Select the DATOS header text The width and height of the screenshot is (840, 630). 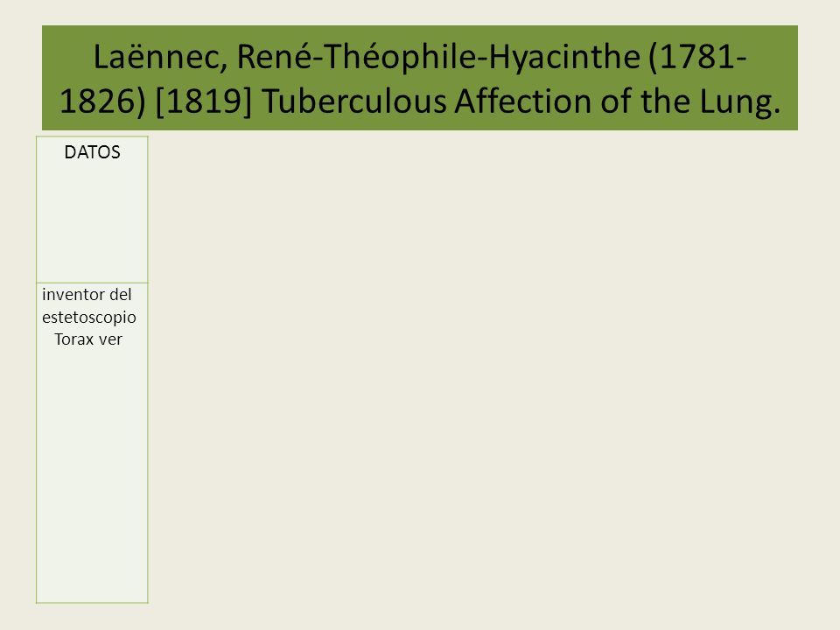pyautogui.click(x=92, y=152)
